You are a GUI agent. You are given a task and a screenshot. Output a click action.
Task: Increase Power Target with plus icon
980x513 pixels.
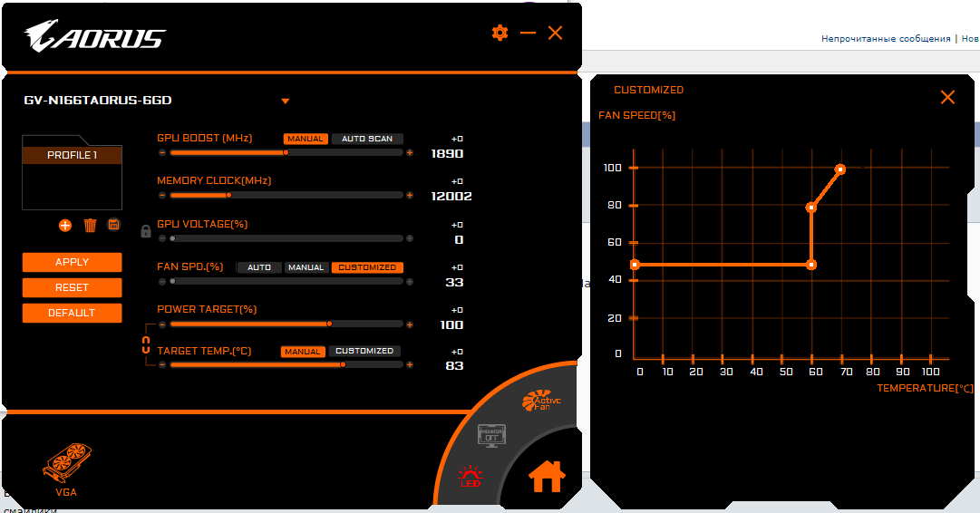pos(410,324)
